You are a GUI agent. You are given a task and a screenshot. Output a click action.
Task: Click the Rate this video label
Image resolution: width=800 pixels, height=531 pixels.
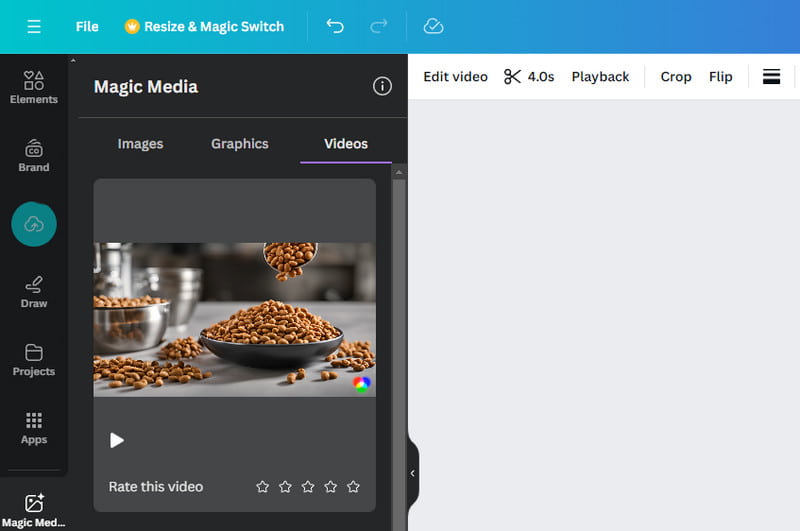156,487
